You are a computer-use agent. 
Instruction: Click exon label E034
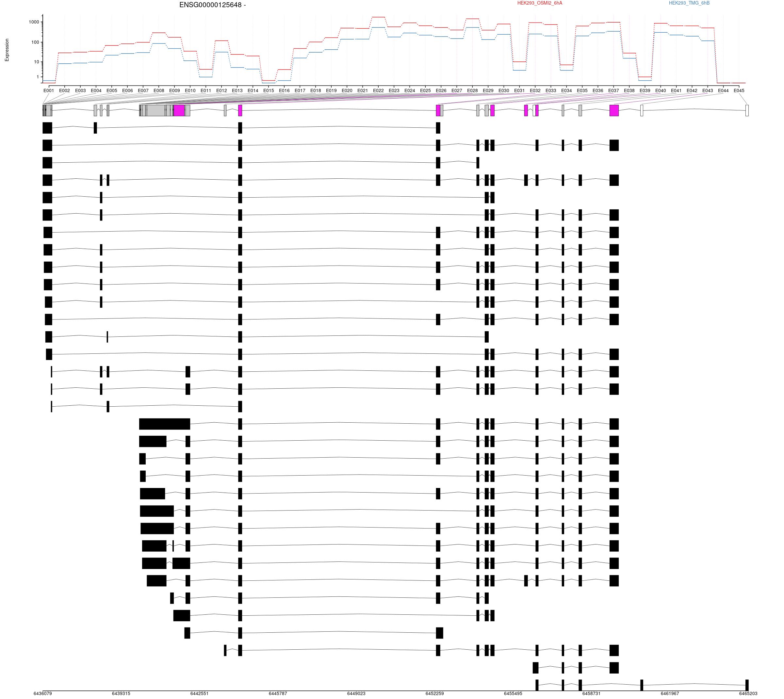click(x=566, y=90)
